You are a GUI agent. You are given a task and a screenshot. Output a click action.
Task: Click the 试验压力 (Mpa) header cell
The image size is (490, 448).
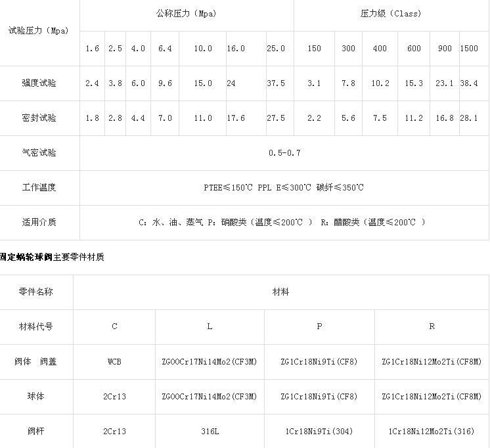(38, 31)
